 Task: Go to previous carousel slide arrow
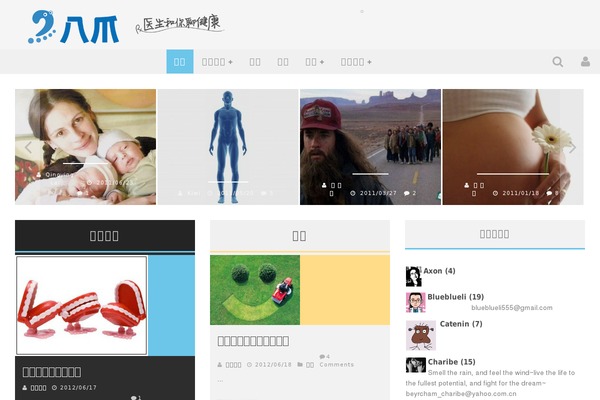pos(28,147)
